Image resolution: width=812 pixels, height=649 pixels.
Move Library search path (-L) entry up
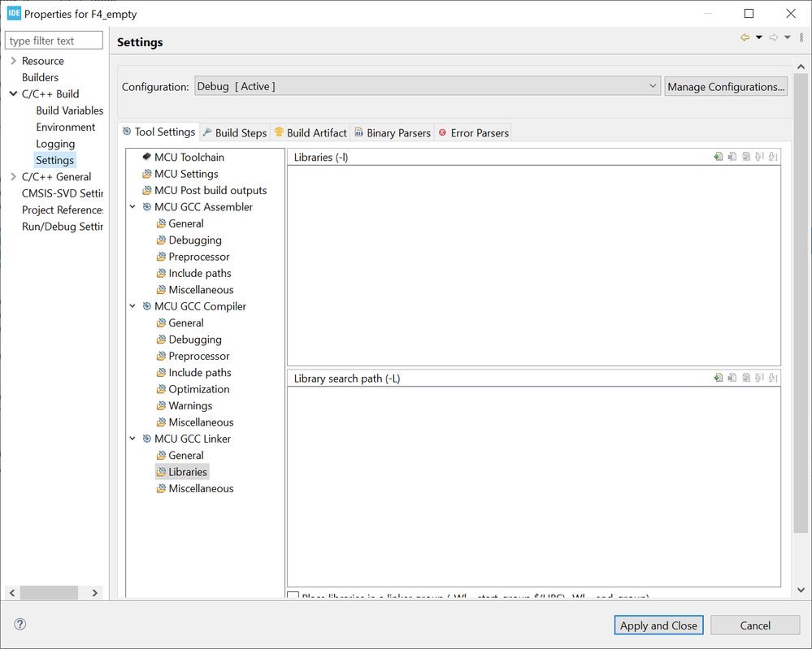[760, 378]
